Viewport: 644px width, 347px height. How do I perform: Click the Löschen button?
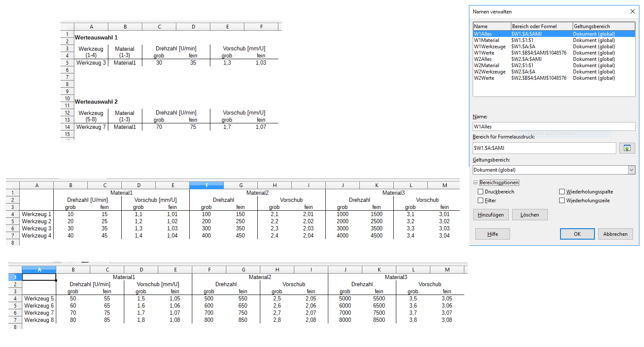[x=530, y=215]
